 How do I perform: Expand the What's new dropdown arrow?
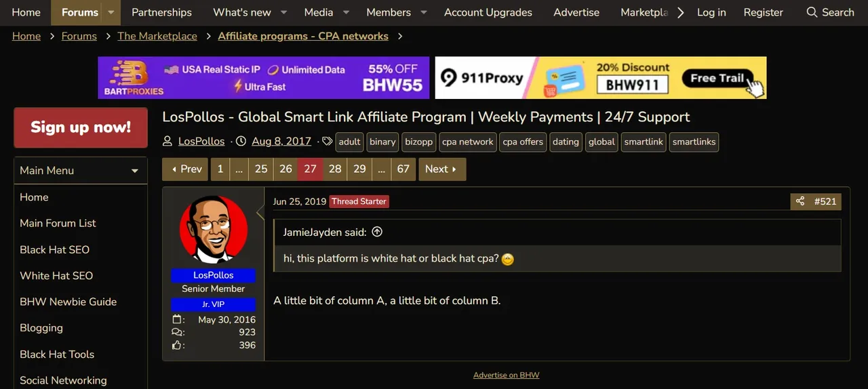coord(284,12)
